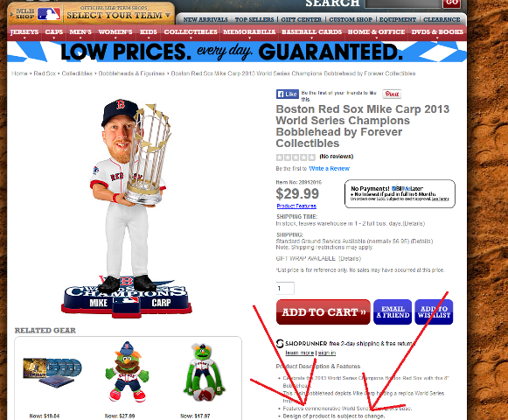Click the Add to Wishlist button
The height and width of the screenshot is (420, 508).
coord(434,312)
